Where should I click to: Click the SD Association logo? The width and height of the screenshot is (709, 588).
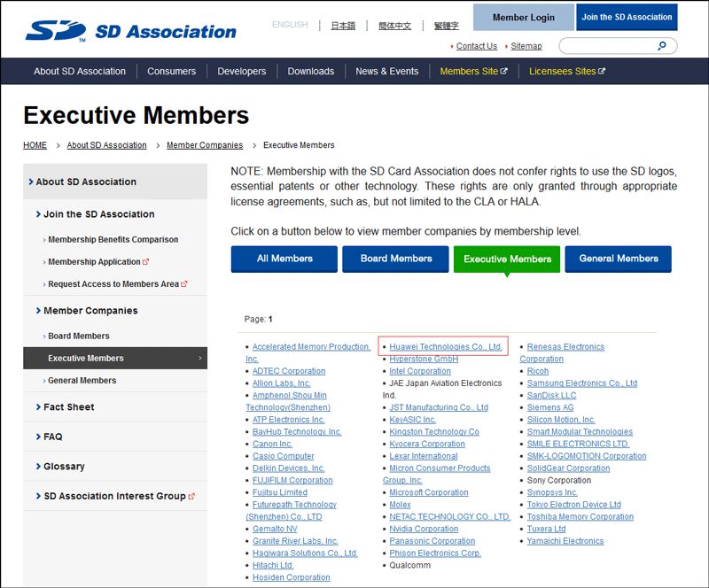tap(130, 31)
